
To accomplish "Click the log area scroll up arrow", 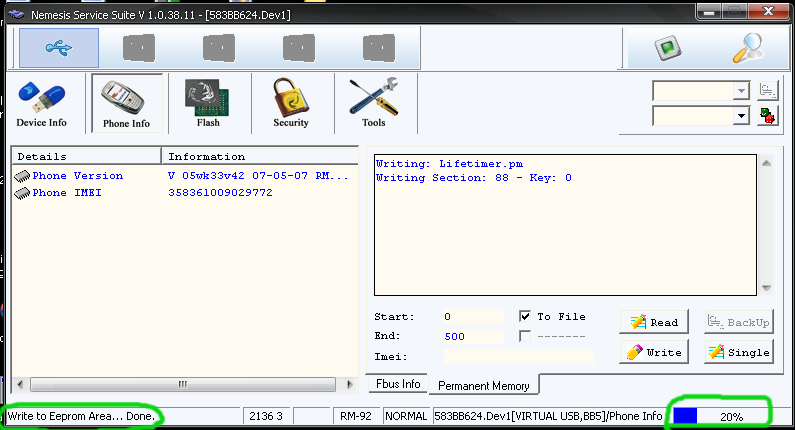I will pyautogui.click(x=766, y=163).
